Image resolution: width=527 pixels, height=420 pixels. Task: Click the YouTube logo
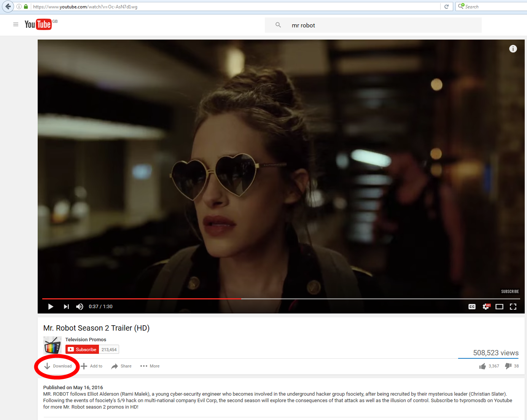coord(39,24)
